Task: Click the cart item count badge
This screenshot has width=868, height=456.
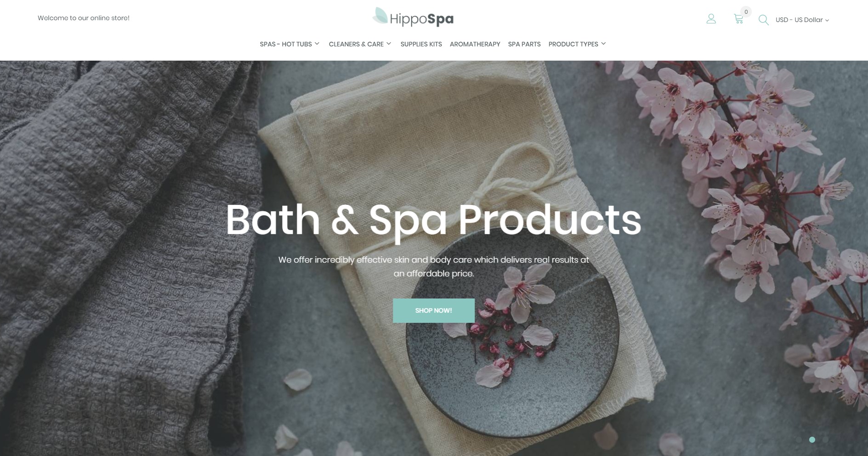Action: (x=746, y=12)
